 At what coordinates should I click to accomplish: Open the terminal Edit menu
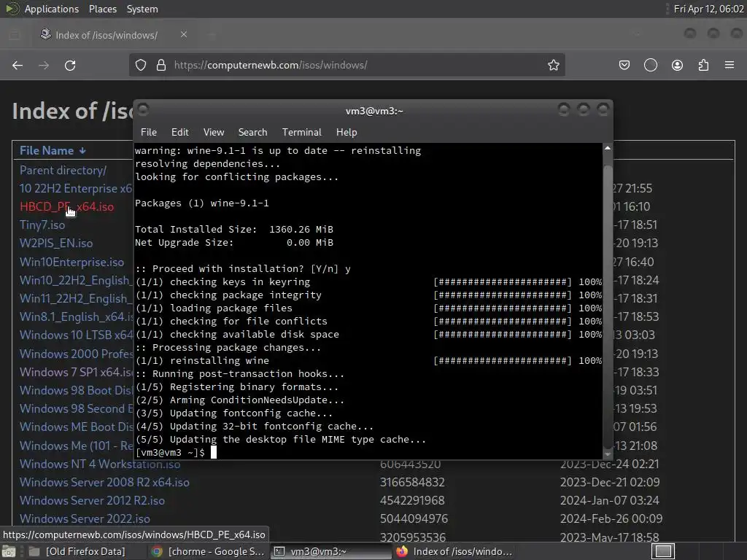pos(179,133)
